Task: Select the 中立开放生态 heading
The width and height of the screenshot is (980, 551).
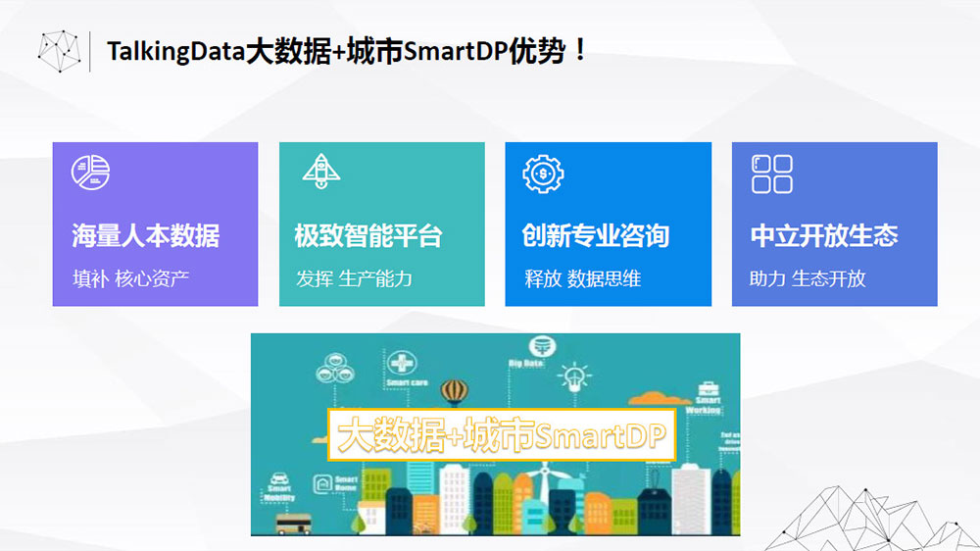Action: (x=824, y=235)
